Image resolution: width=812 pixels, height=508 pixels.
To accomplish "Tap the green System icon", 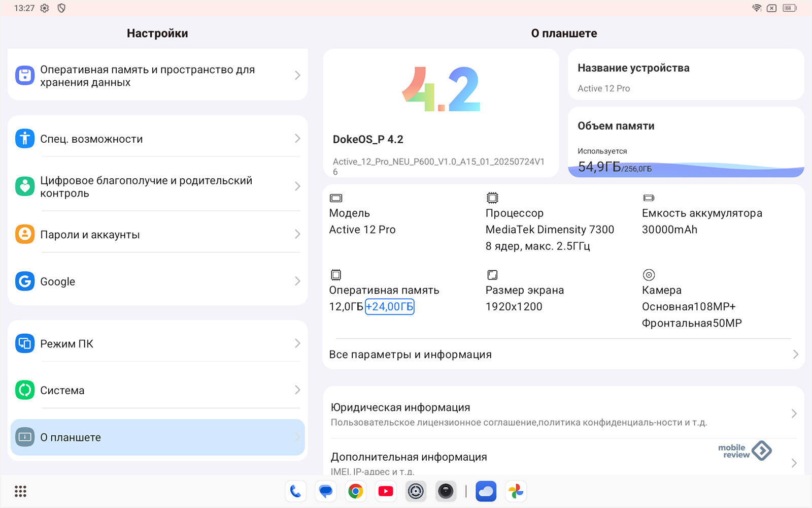I will click(x=25, y=390).
